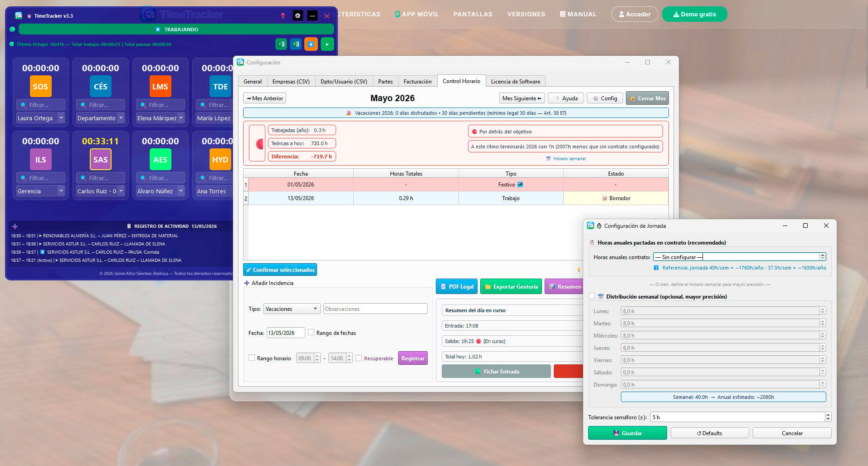
Task: Open Elena Márquez user dropdown
Action: click(x=160, y=118)
